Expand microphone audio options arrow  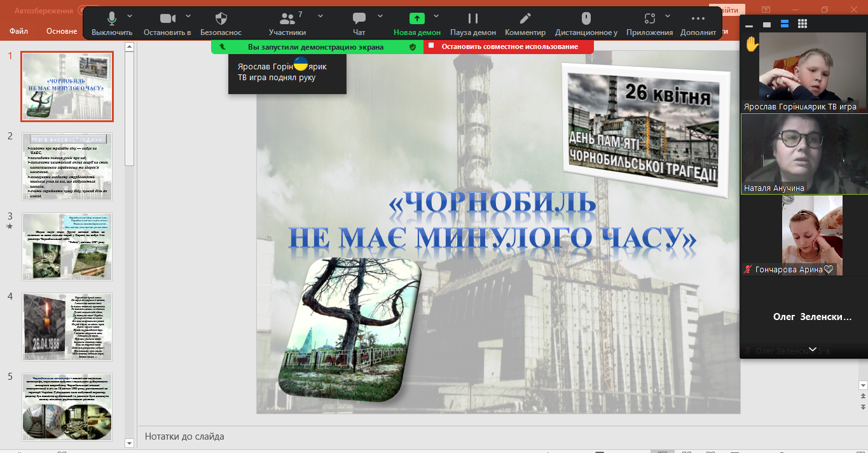pos(130,16)
